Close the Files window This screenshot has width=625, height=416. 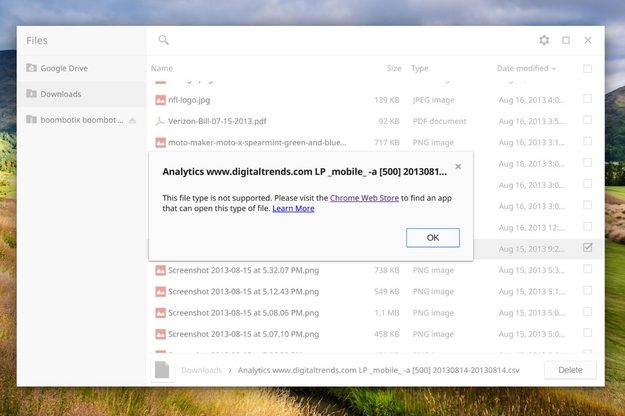[588, 40]
